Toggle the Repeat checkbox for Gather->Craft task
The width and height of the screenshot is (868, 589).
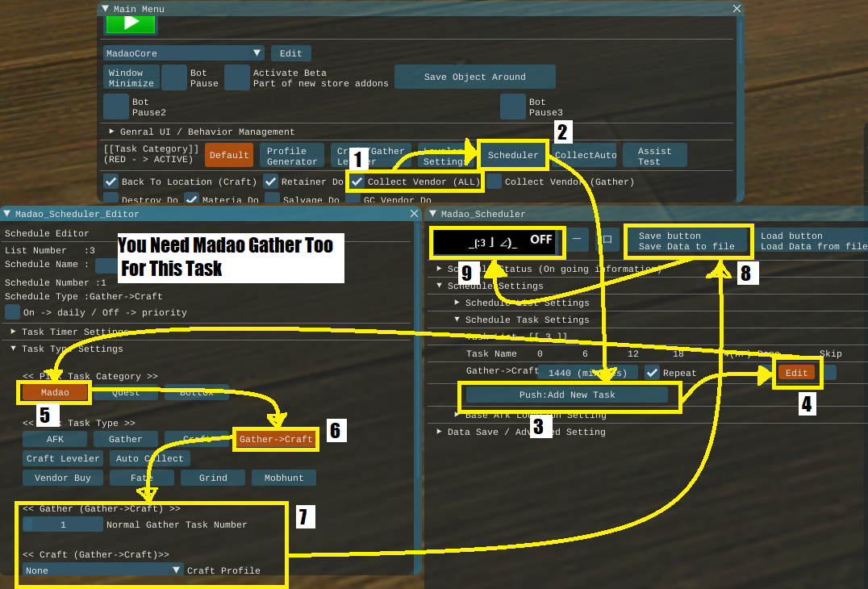[x=652, y=373]
